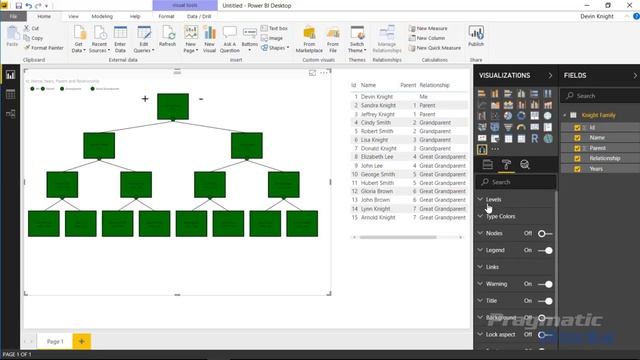Turn off the Warning toggle
Screen dimensions: 640x360
(x=545, y=284)
